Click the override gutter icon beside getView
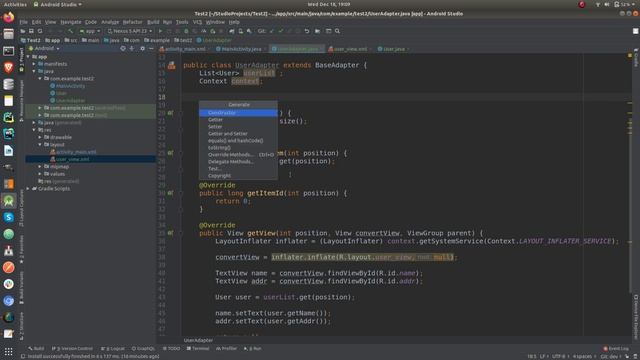640x360 pixels. coord(171,233)
